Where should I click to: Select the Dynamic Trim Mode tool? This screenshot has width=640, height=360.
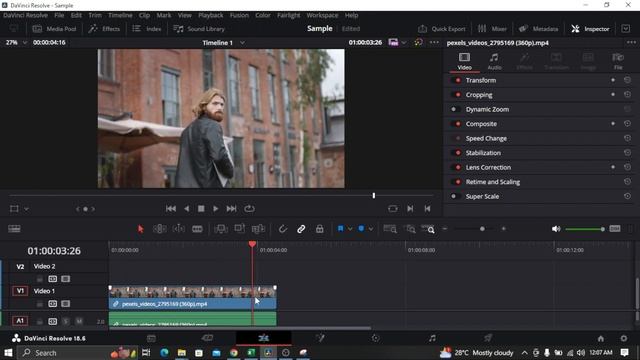pyautogui.click(x=179, y=229)
